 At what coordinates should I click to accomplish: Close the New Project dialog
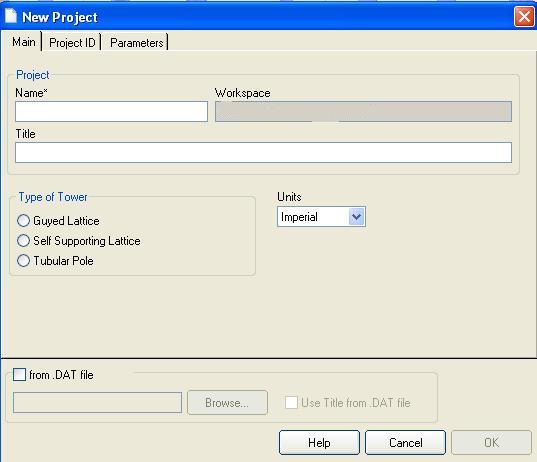pyautogui.click(x=524, y=16)
